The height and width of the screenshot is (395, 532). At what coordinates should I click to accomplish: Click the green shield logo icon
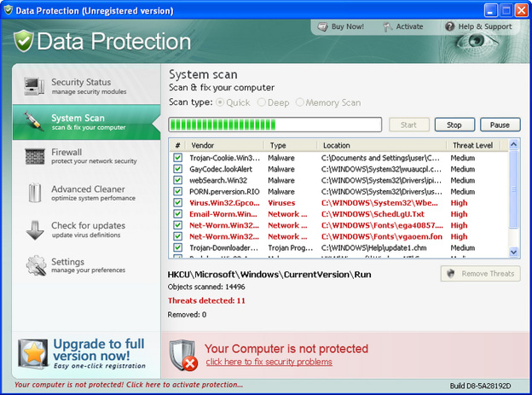(x=23, y=41)
